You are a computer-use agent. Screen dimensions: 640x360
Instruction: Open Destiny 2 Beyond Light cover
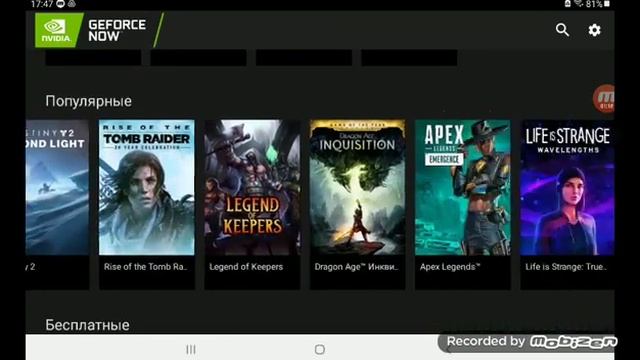pyautogui.click(x=57, y=187)
